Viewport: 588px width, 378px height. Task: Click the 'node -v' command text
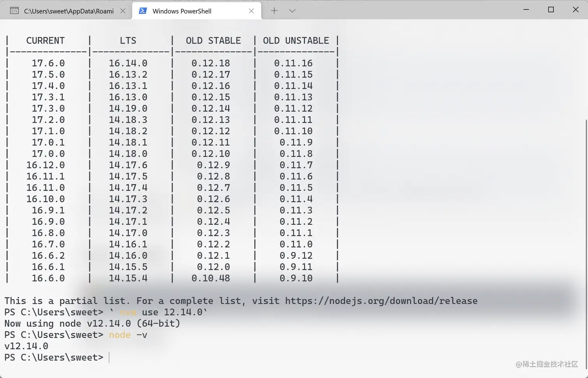pos(128,335)
